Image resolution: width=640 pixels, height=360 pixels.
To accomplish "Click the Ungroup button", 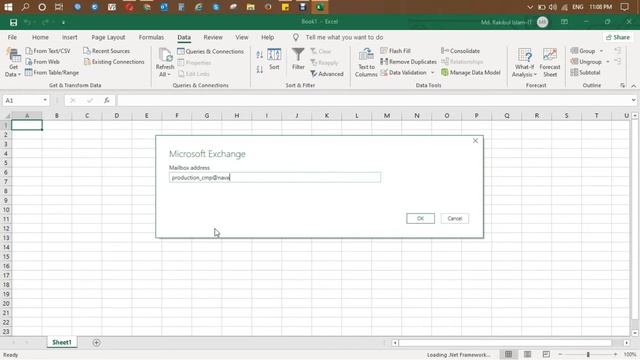I will coord(586,62).
